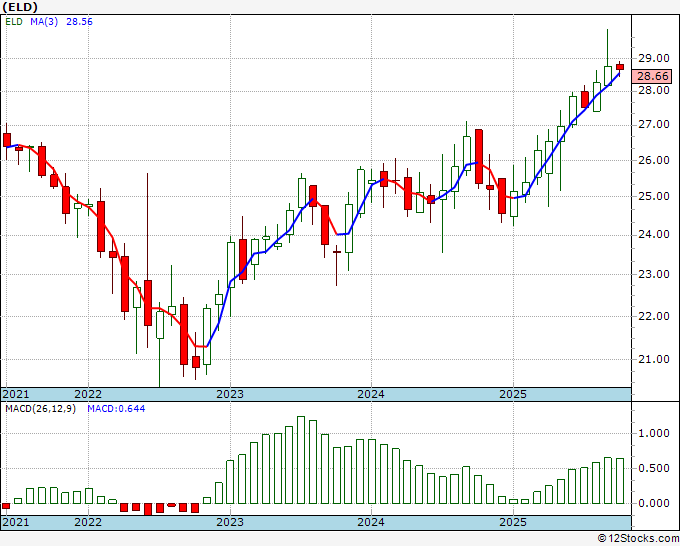Click the 23.00 price axis label
The height and width of the screenshot is (546, 680).
point(654,274)
